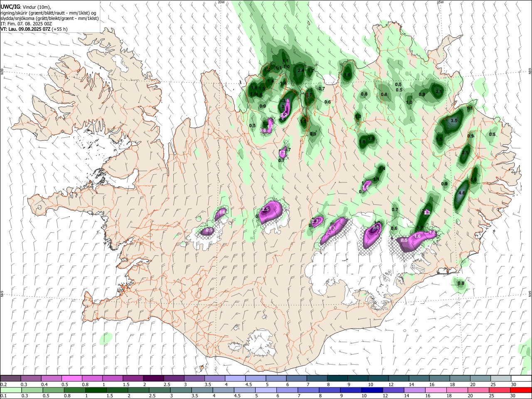Select the 'IT: Fim. 07. 08. 2025 00Z' line
This screenshot has height=399, width=532.
pyautogui.click(x=26, y=24)
